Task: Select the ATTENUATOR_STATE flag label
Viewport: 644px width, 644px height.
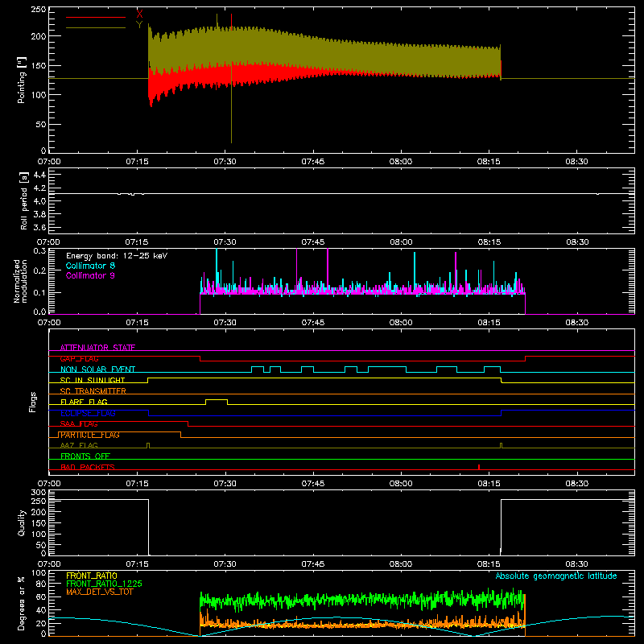Action: [97, 348]
